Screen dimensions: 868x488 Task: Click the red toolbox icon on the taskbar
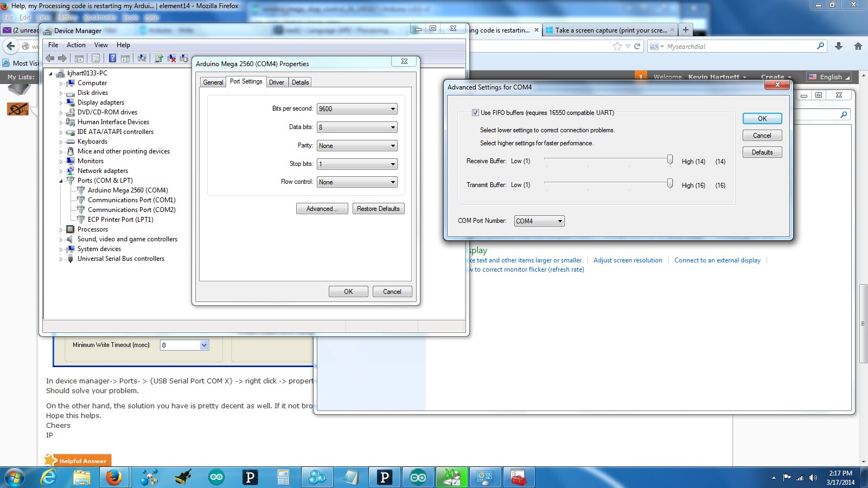pos(518,478)
